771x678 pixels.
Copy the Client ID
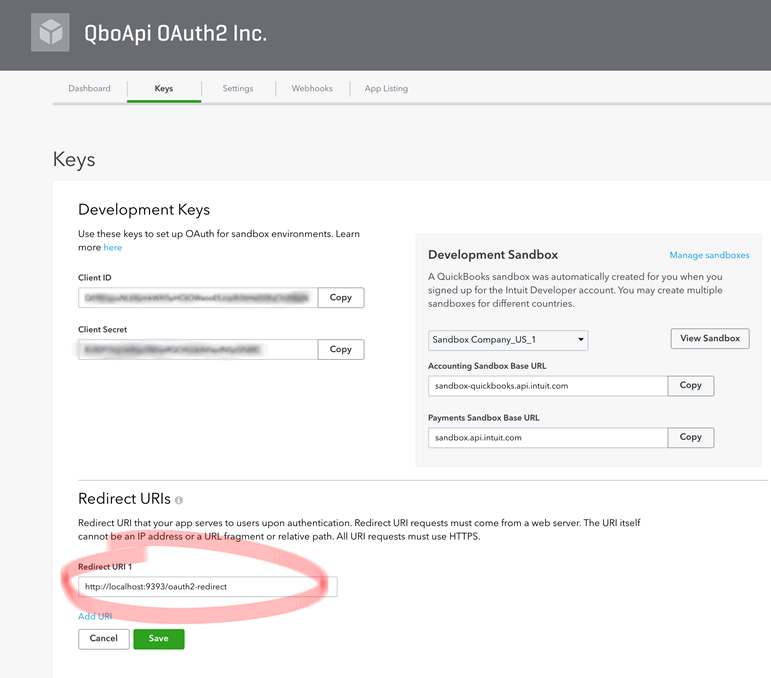pyautogui.click(x=341, y=297)
